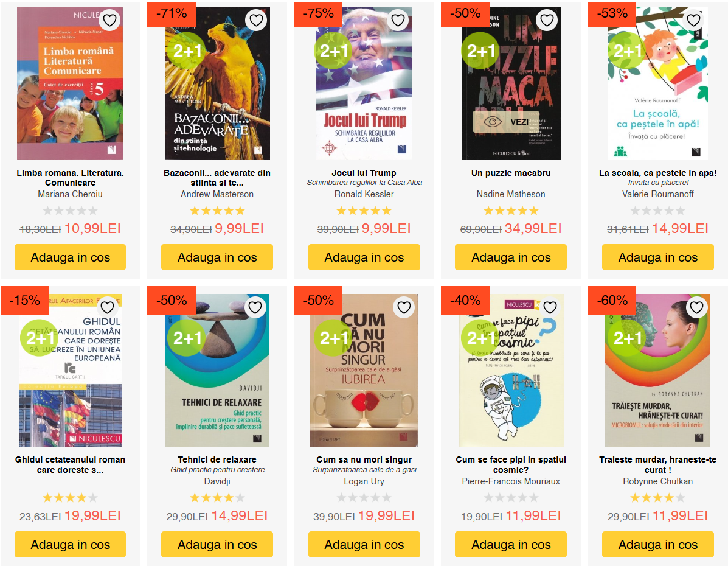Favorite Ghidul cetateanului roman via heart icon

(107, 307)
